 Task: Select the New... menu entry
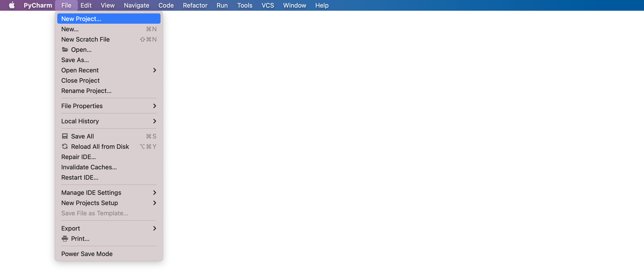109,29
